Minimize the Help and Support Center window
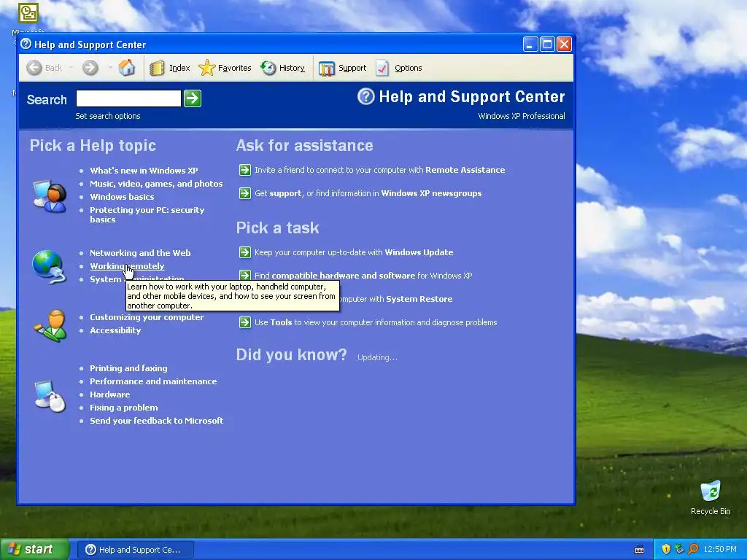The height and width of the screenshot is (560, 747). pyautogui.click(x=530, y=44)
